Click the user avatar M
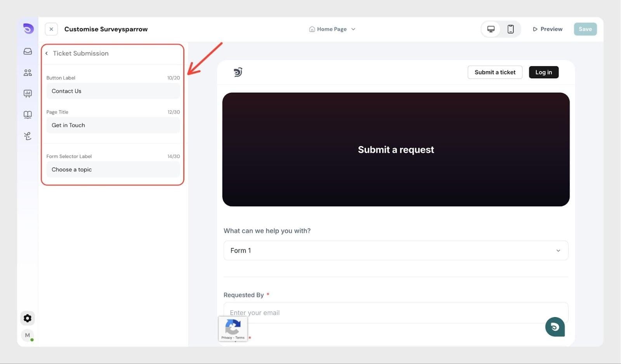621x364 pixels. point(28,335)
